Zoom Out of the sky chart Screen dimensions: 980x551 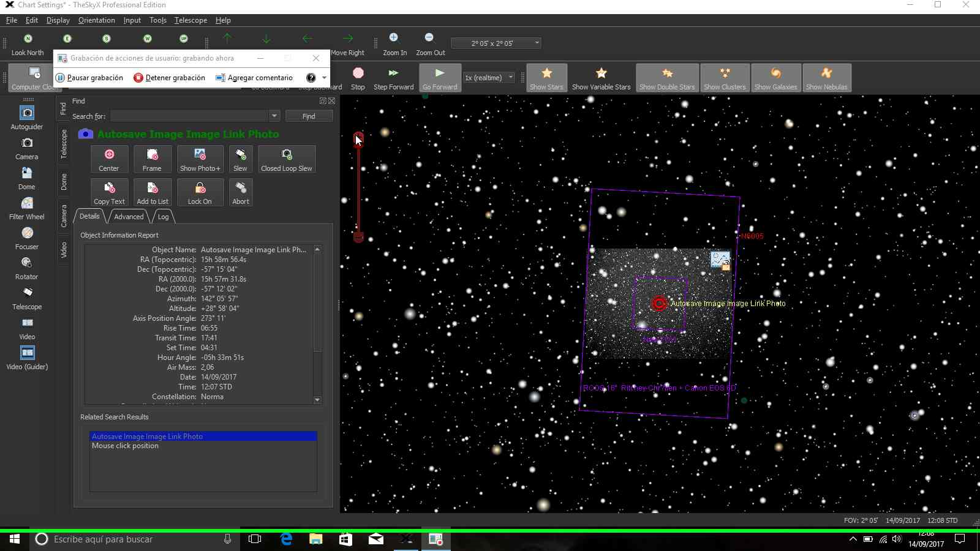tap(430, 43)
